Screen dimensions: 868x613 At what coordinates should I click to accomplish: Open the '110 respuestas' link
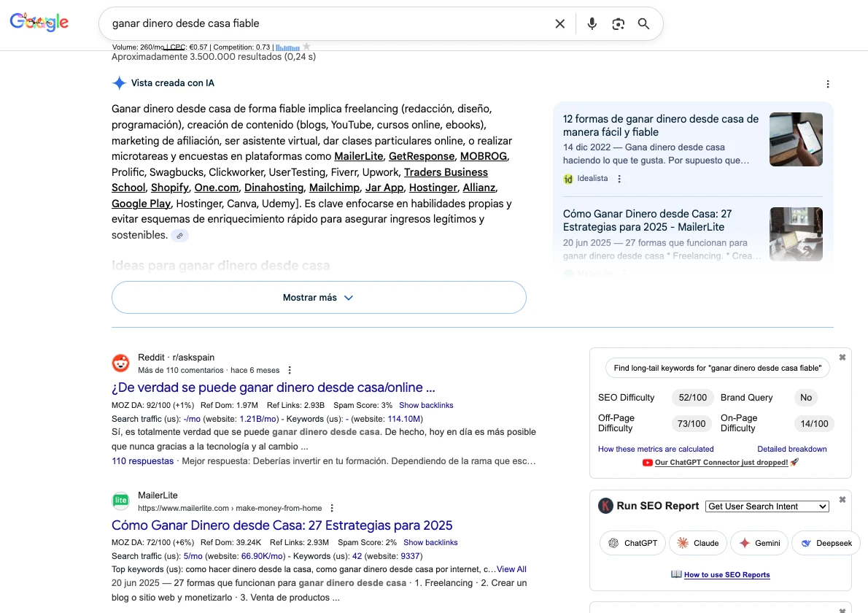(142, 461)
